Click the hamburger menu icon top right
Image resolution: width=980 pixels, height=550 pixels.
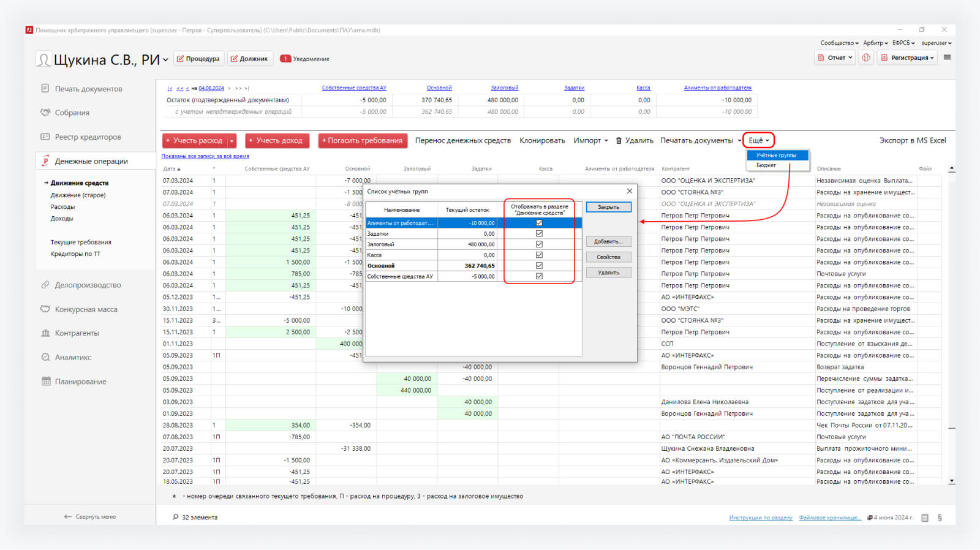[x=947, y=58]
